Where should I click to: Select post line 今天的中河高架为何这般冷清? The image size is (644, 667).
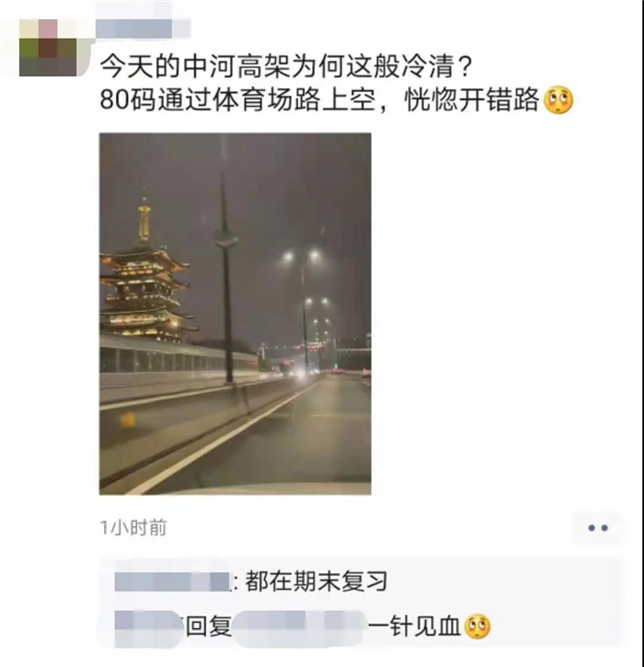coord(286,67)
